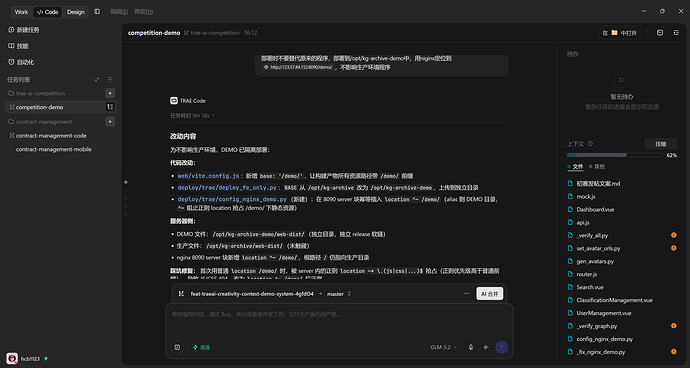Click the user avatar hcb1123
This screenshot has height=368, width=690.
[12, 358]
